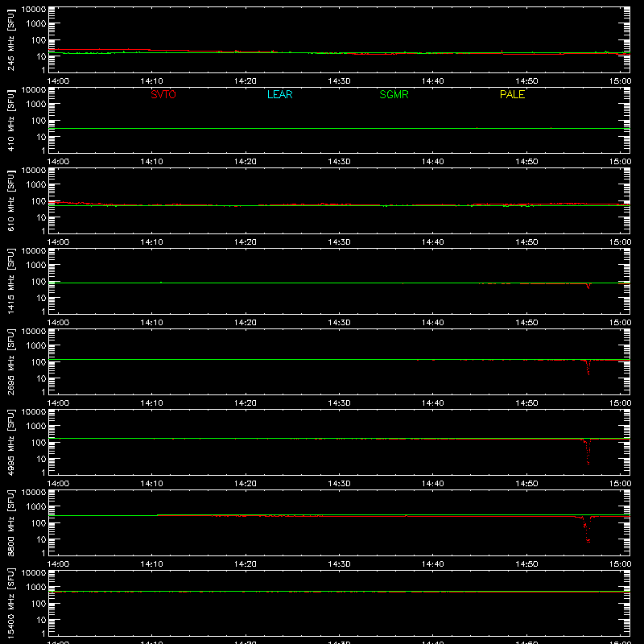Click the 1000 tick of 15400 MHz panel

[36, 587]
